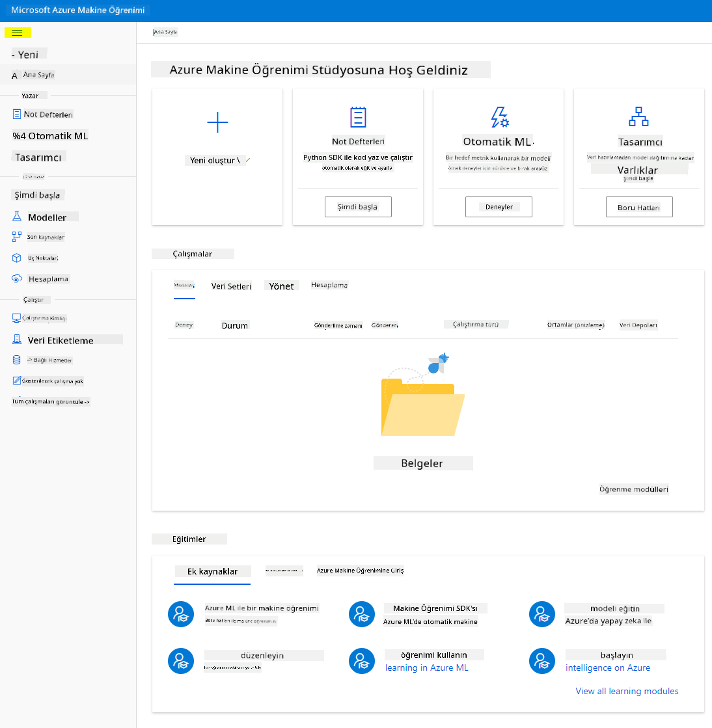
Task: Click the cube icon beside Uç Noktaları
Action: pyautogui.click(x=17, y=258)
